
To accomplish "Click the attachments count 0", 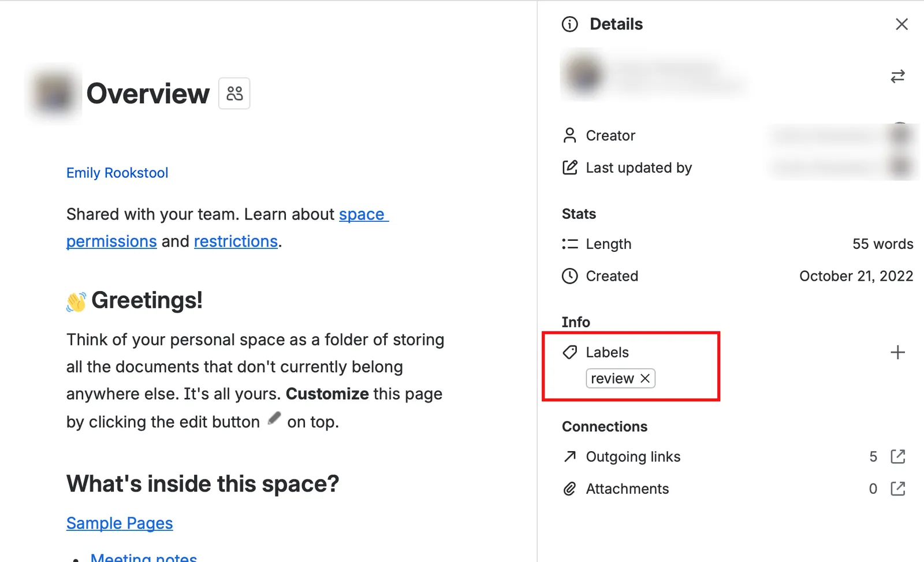I will click(873, 489).
